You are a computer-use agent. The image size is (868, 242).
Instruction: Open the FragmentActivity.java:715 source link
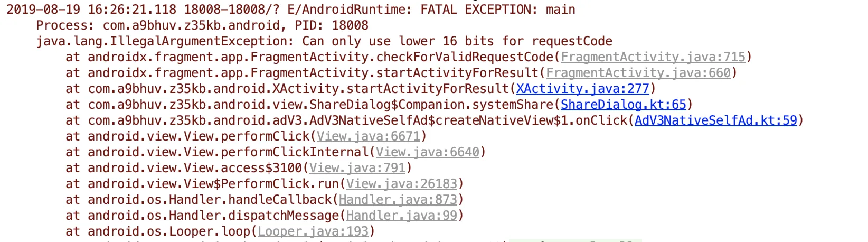click(x=653, y=57)
